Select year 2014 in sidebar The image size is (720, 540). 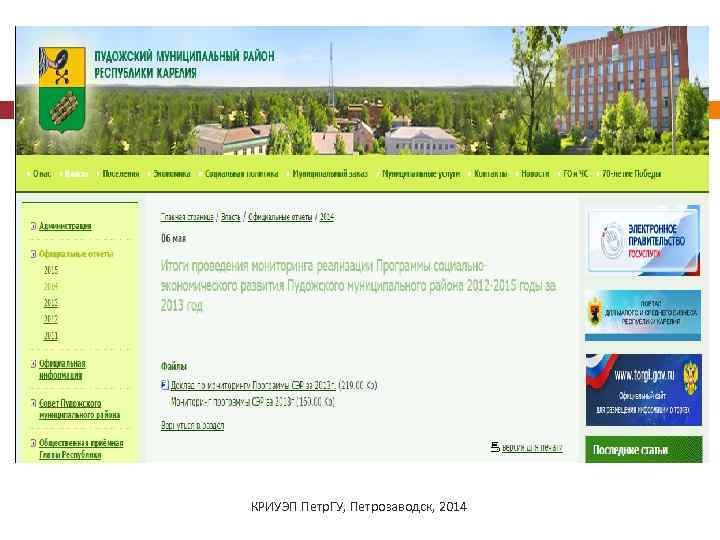pos(51,287)
